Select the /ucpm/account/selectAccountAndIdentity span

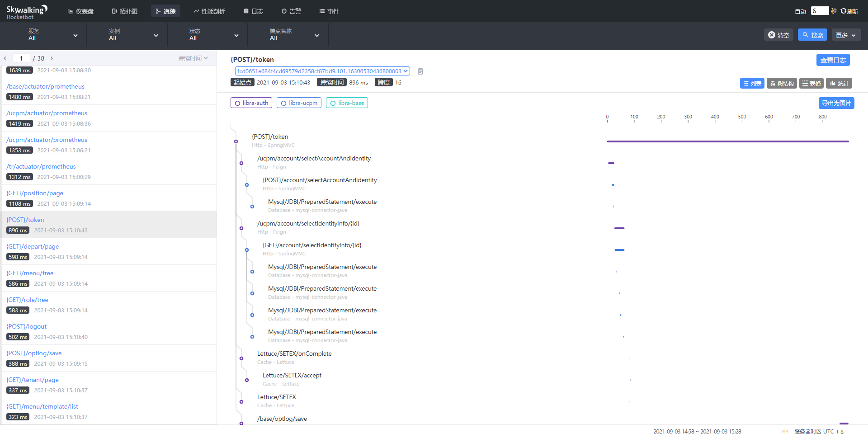click(x=314, y=158)
